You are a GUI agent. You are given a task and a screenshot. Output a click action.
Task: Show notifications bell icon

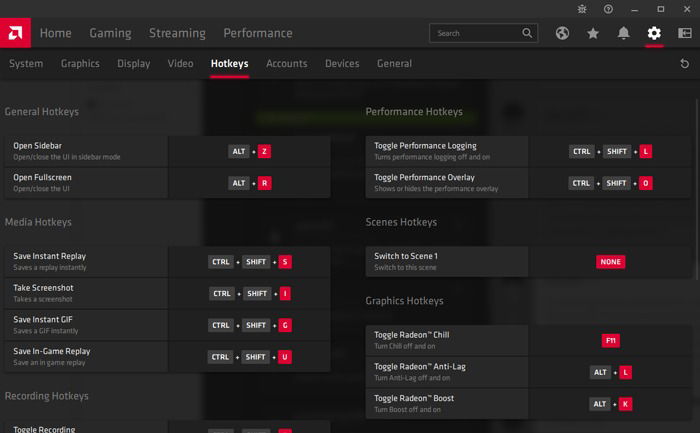pos(623,33)
